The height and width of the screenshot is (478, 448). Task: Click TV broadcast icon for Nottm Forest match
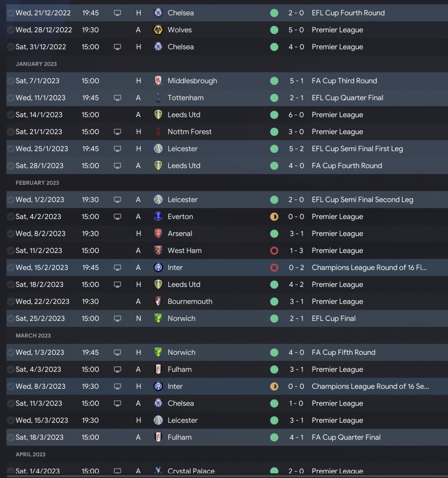click(118, 132)
